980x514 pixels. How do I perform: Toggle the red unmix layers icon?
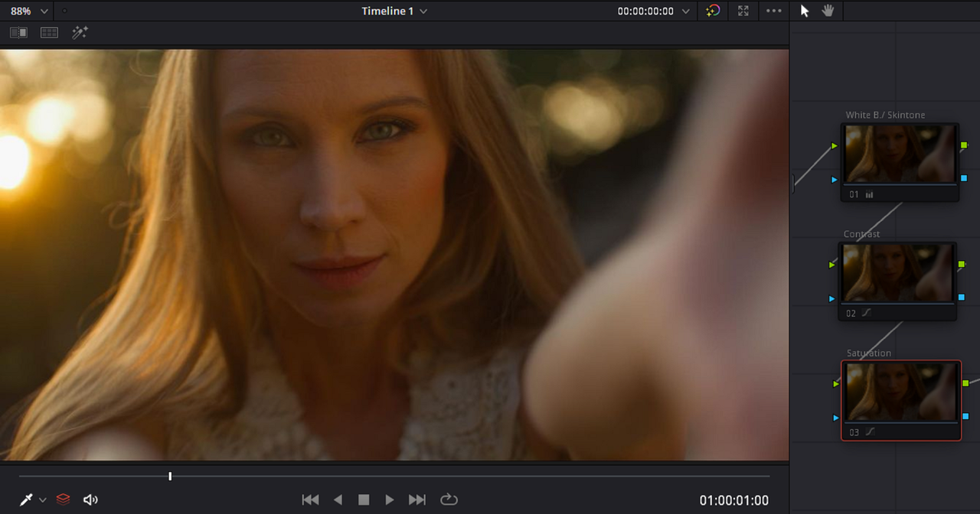click(64, 499)
